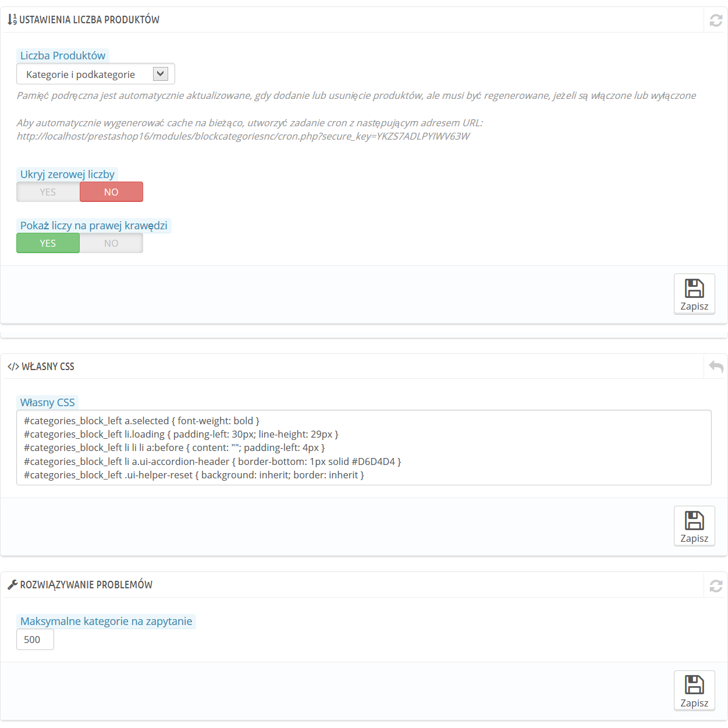Save the troubleshooting settings with Zapisz
Image resolution: width=728 pixels, height=728 pixels.
(x=694, y=691)
